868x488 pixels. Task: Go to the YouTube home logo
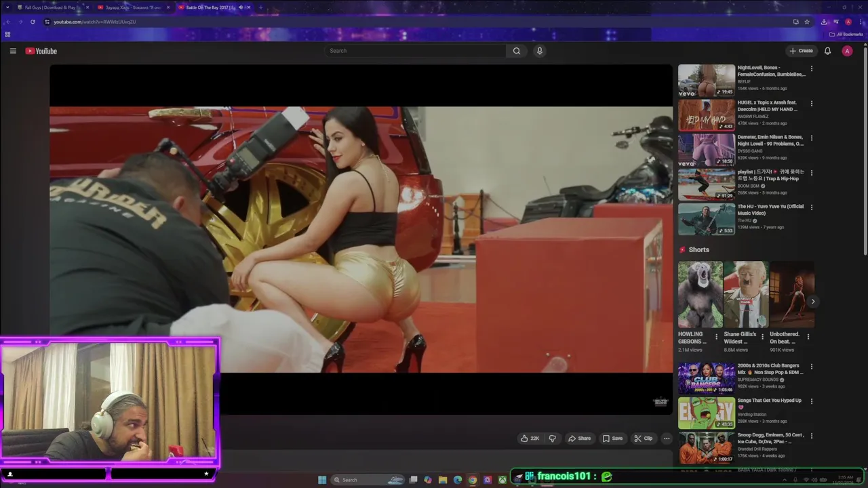point(41,51)
